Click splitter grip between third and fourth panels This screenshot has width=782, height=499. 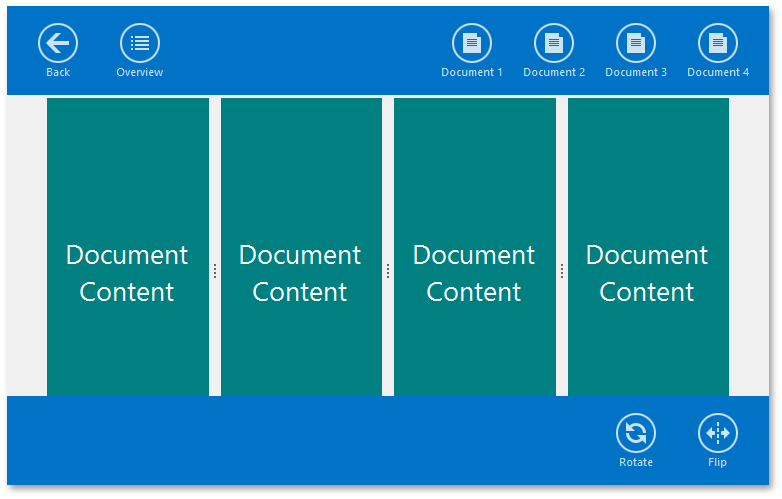pyautogui.click(x=562, y=271)
